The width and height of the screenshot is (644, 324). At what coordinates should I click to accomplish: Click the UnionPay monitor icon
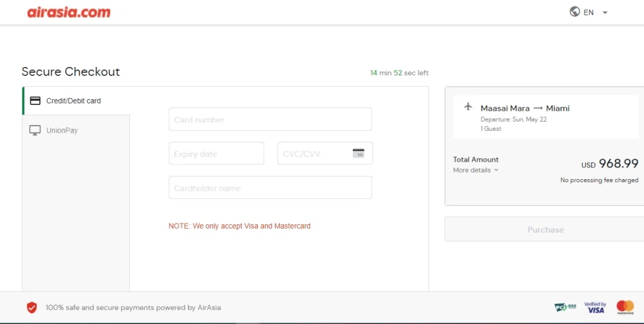[x=35, y=130]
